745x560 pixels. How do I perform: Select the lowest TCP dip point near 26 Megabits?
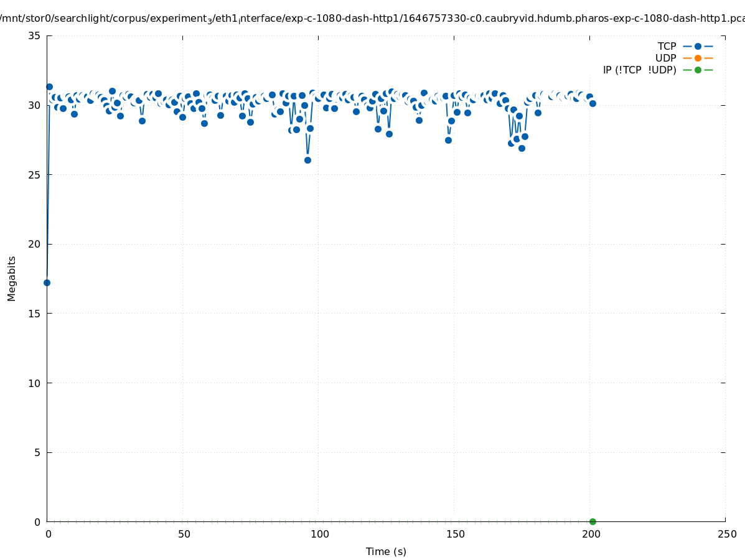tap(307, 160)
